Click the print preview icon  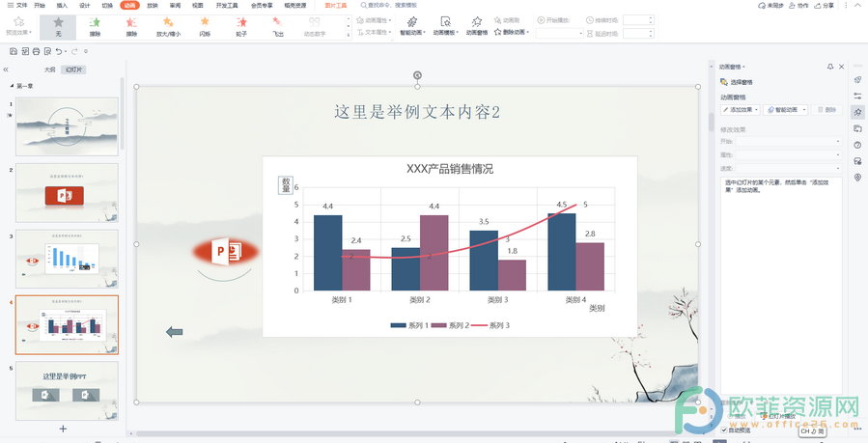(47, 51)
